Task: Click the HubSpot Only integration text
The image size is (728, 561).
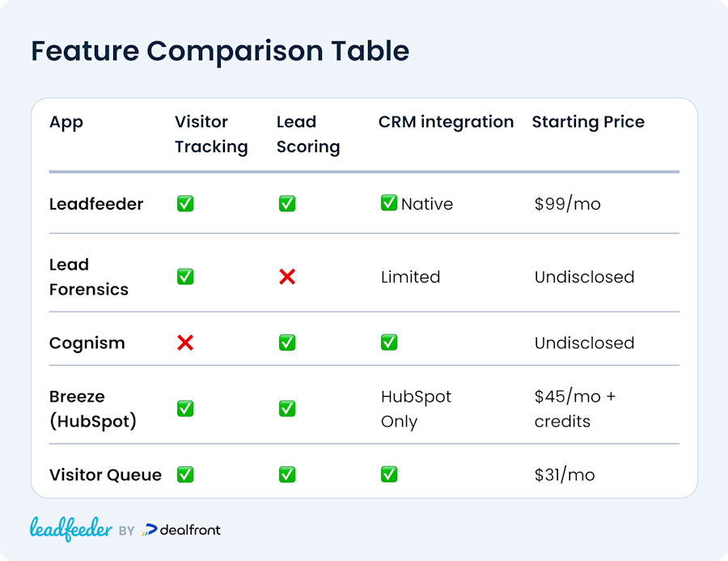Action: 416,409
